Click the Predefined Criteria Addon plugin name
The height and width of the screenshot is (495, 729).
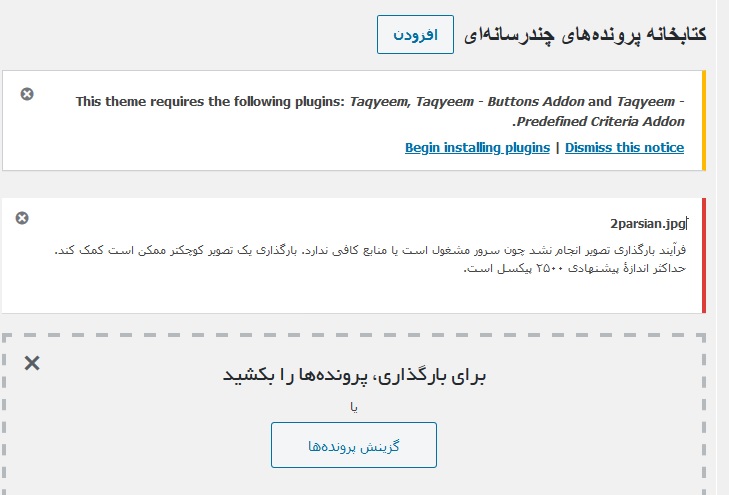click(x=601, y=121)
